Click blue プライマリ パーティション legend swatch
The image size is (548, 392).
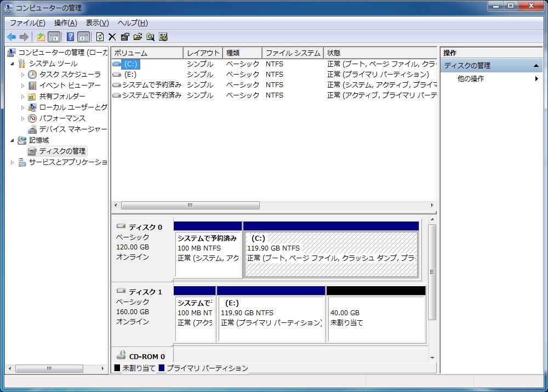pos(161,368)
